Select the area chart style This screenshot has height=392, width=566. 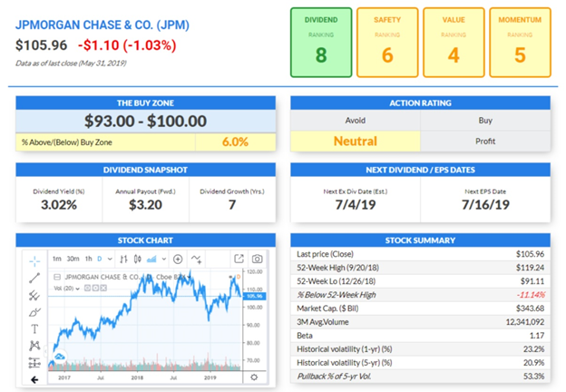(x=151, y=259)
